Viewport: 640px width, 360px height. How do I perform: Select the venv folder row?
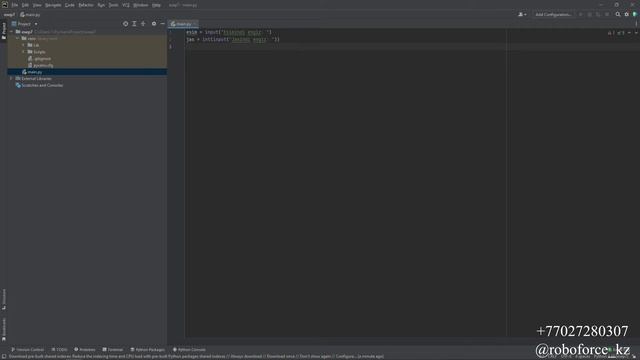pos(87,38)
